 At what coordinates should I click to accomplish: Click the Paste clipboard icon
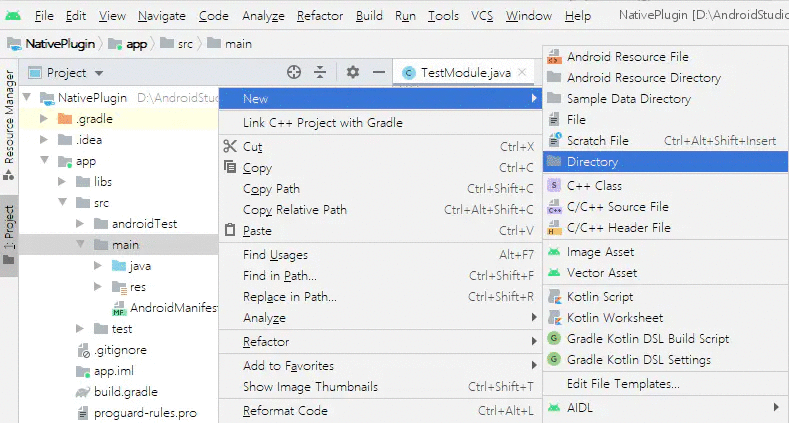tap(228, 231)
